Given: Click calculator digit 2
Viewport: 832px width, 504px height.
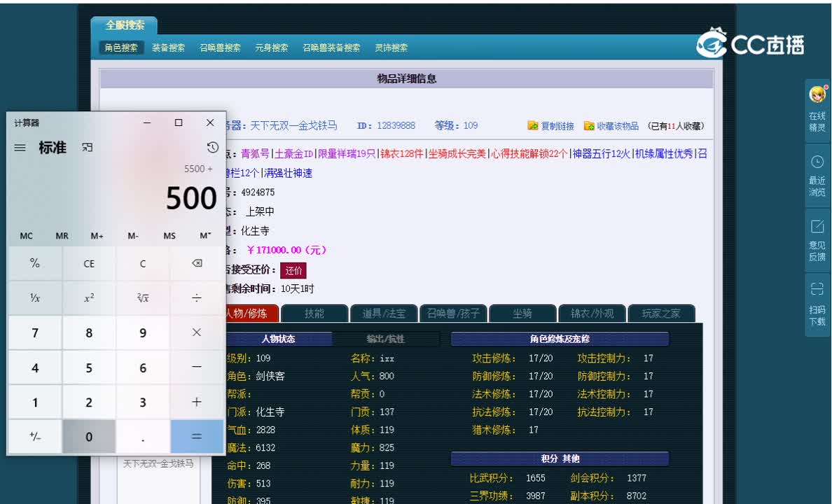Looking at the screenshot, I should point(89,402).
